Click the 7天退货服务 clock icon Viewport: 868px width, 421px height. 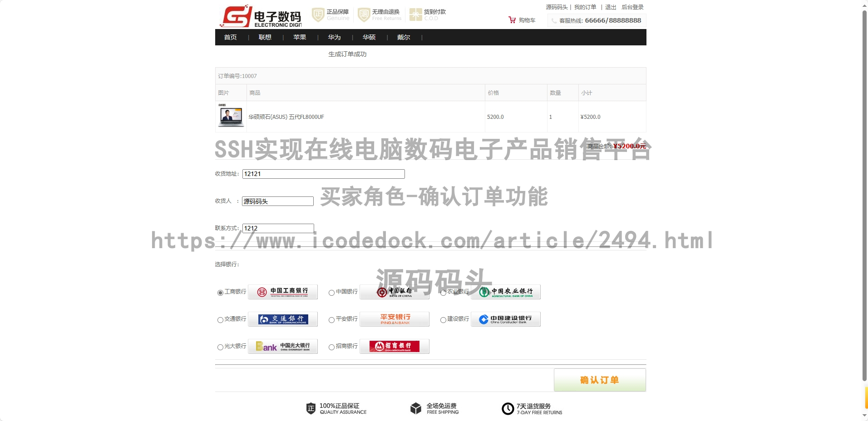tap(508, 409)
